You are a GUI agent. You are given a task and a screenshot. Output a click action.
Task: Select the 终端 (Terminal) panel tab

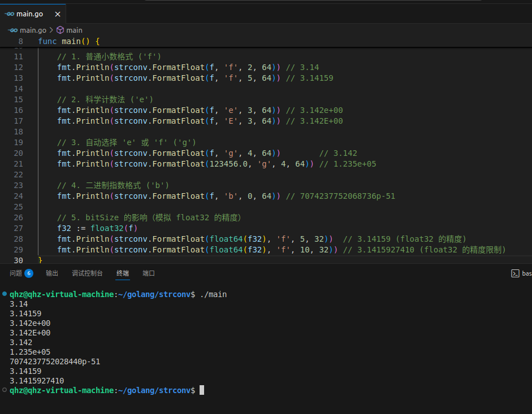(123, 273)
